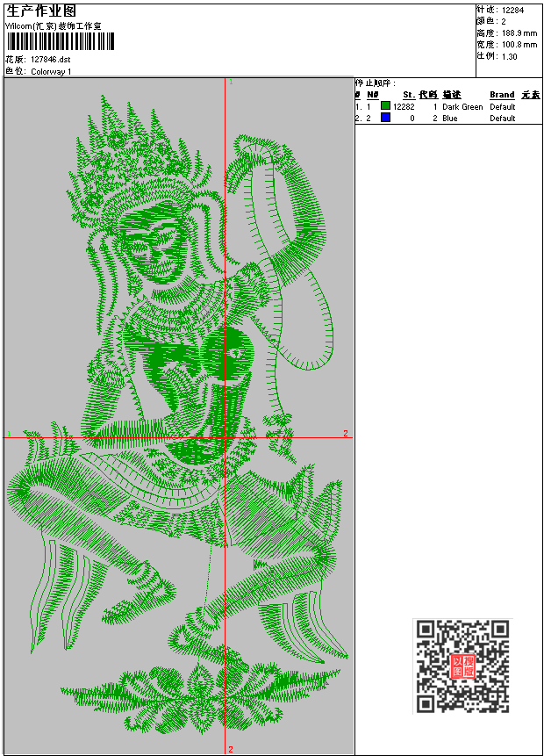Image resolution: width=544 pixels, height=756 pixels.
Task: Click the barcode under the Wilcom line
Action: tap(61, 41)
